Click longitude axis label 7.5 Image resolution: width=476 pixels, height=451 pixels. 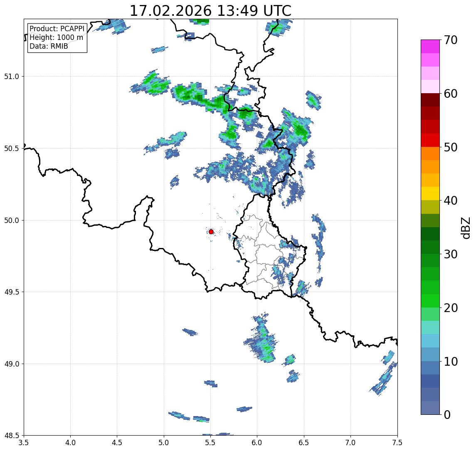coord(397,443)
